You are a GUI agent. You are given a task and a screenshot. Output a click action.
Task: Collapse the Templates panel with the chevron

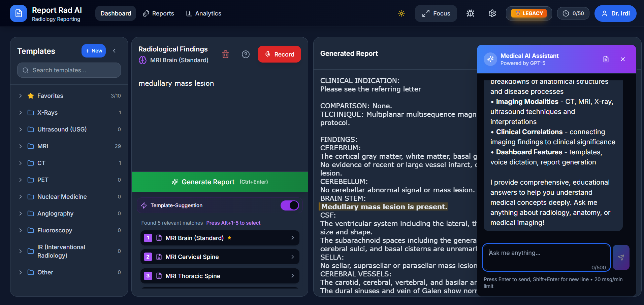pyautogui.click(x=114, y=50)
